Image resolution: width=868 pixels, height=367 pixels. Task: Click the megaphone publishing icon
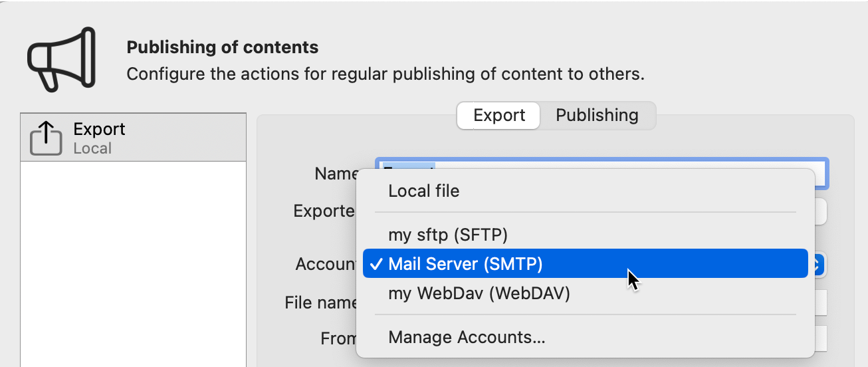click(x=61, y=59)
